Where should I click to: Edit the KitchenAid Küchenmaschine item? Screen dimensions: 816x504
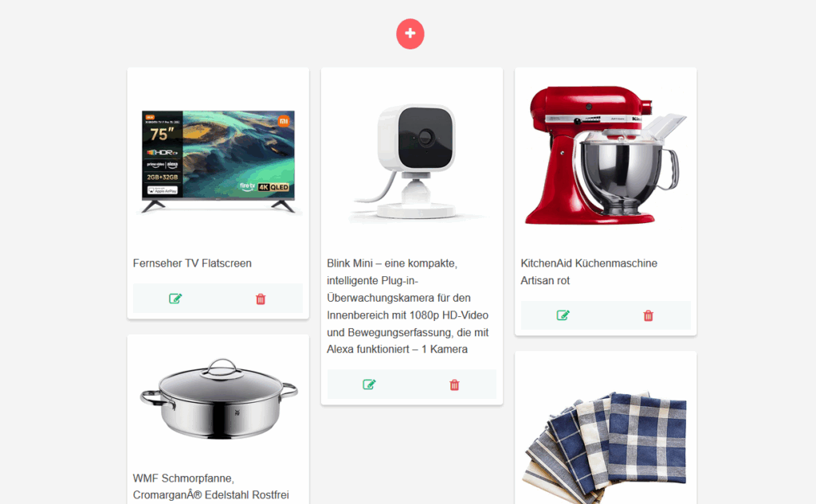click(563, 315)
